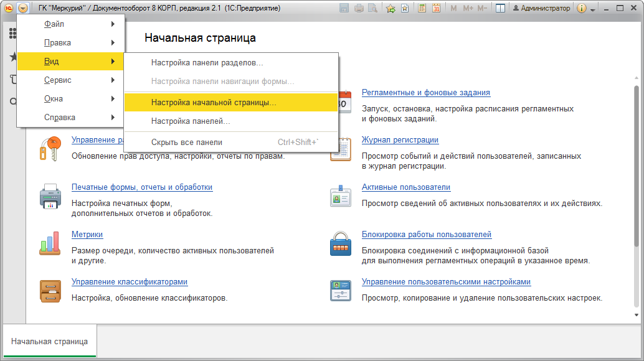Click the add to favorites star icon
The height and width of the screenshot is (361, 644).
(391, 8)
